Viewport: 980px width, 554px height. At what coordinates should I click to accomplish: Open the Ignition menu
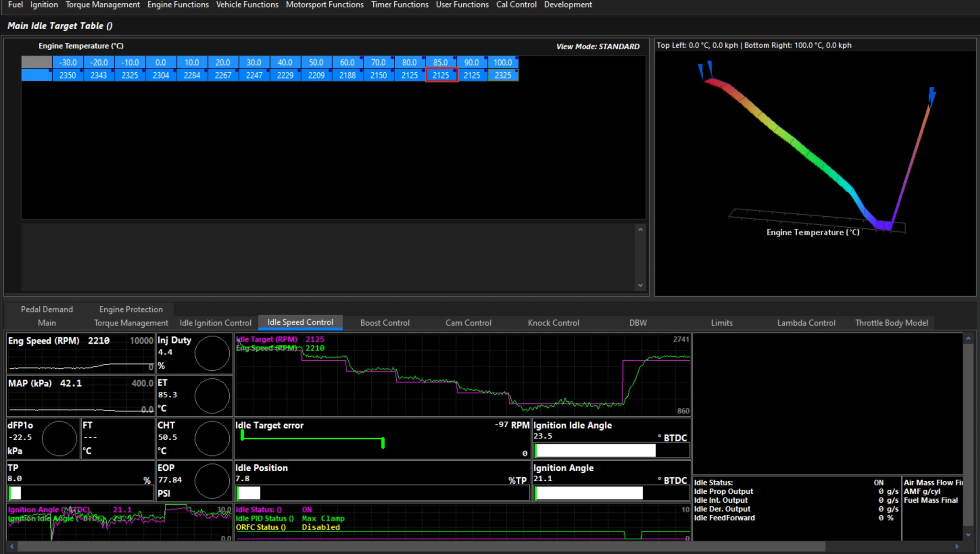(x=44, y=5)
